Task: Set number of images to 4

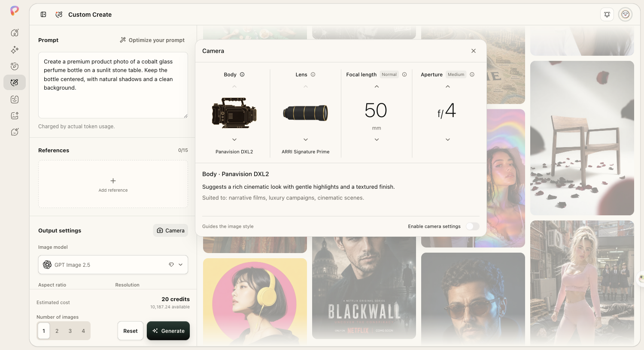Action: [x=83, y=331]
